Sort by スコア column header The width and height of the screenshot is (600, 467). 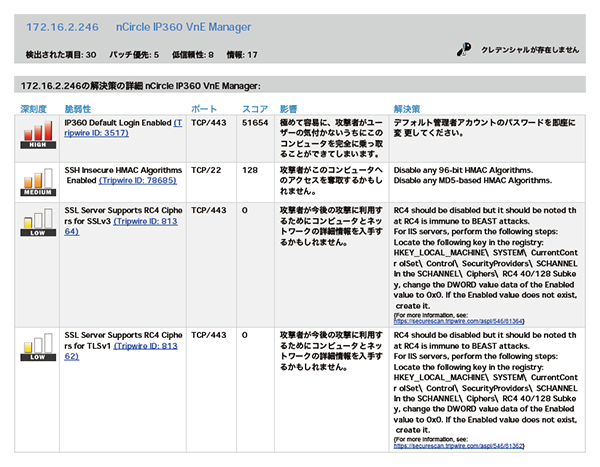click(x=255, y=109)
